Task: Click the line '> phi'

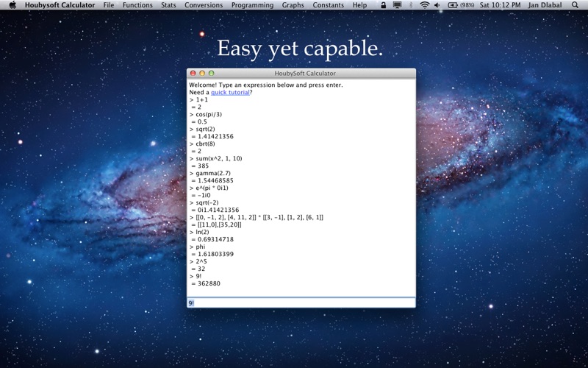Action: pyautogui.click(x=197, y=247)
